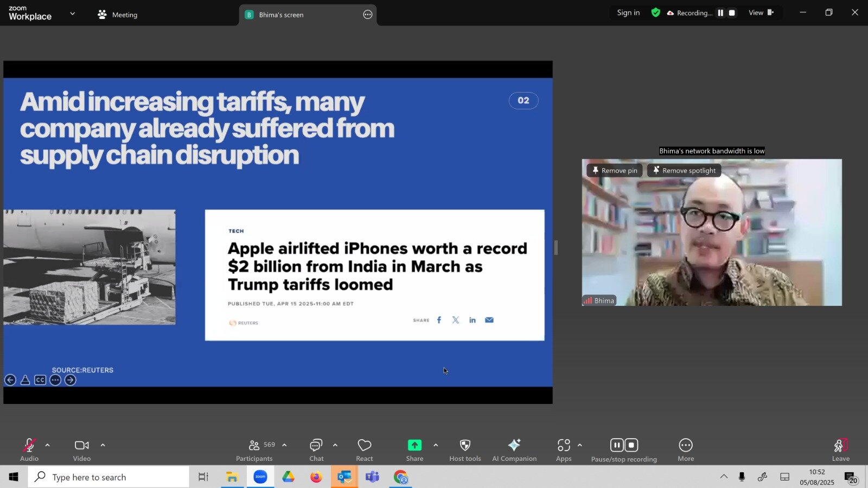Click the Apple airlifted iPhones headline
868x488 pixels.
tap(378, 266)
